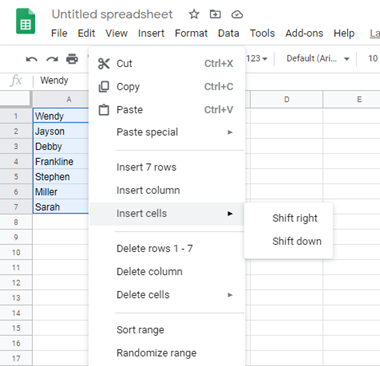Select row 1 header
This screenshot has width=380, height=366.
coord(16,116)
